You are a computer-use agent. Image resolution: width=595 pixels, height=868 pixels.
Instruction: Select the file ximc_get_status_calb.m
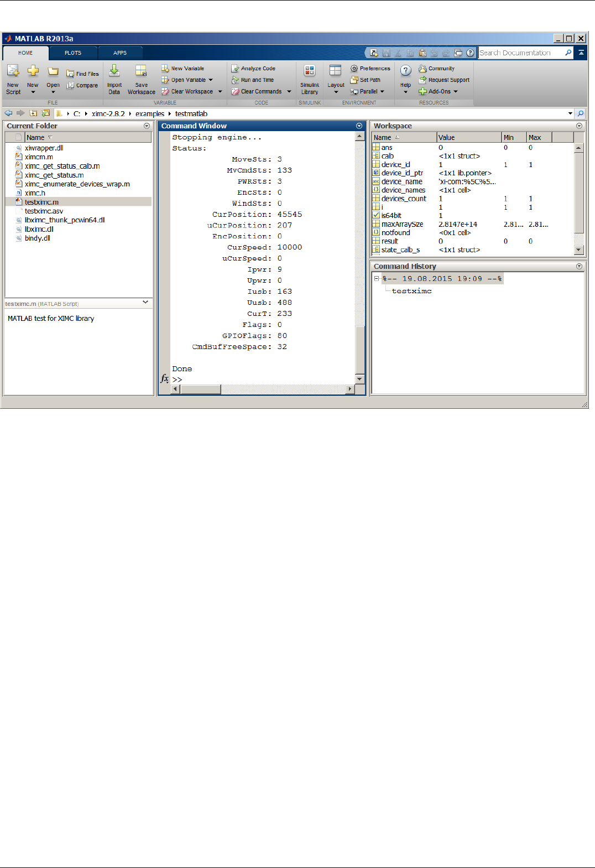[x=78, y=166]
